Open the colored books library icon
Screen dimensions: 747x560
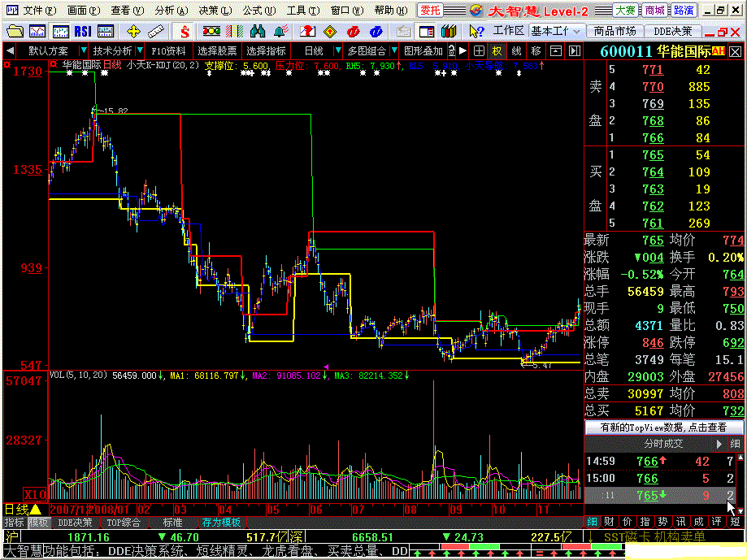pyautogui.click(x=449, y=32)
